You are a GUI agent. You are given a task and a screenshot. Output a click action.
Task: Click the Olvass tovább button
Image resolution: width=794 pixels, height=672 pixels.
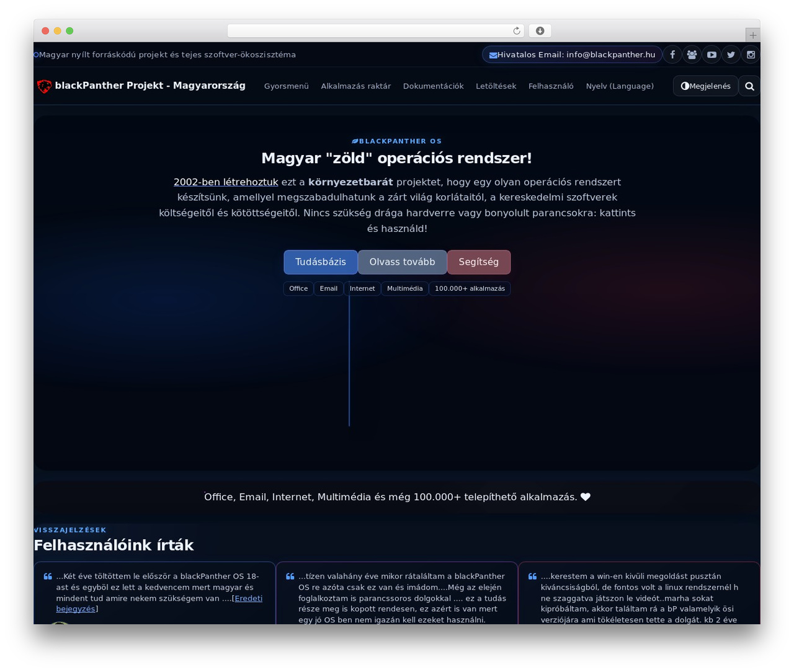click(402, 262)
